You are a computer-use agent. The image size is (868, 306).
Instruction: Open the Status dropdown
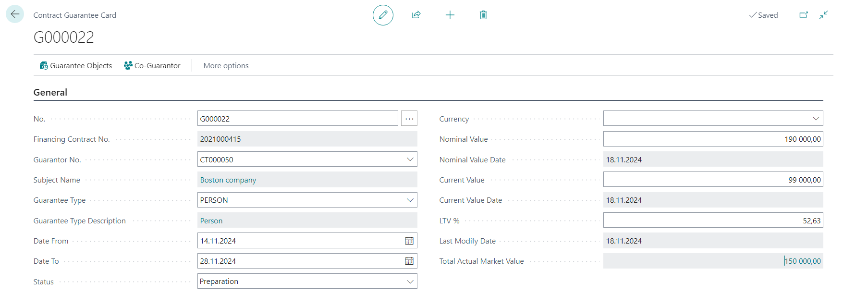410,282
